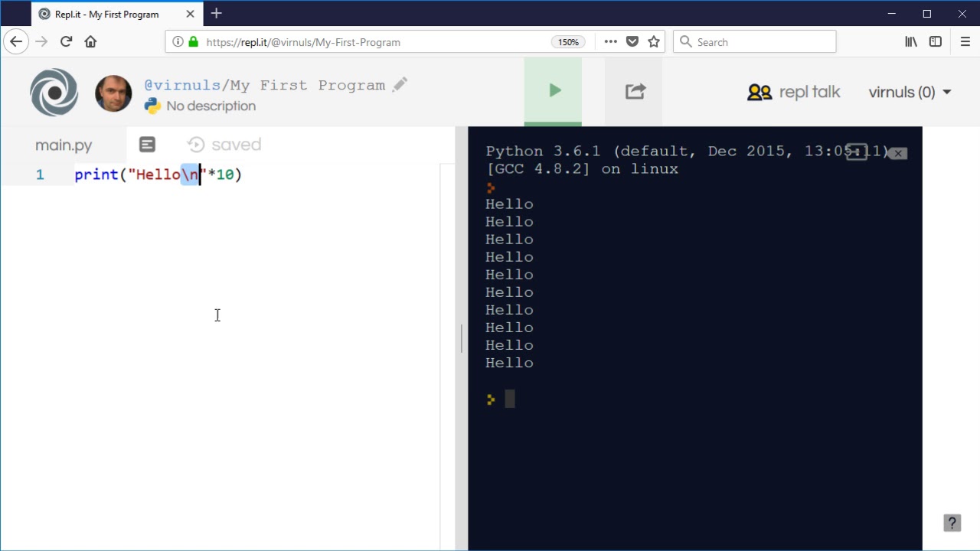Click the virnuls profile avatar
The width and height of the screenshot is (980, 551).
click(x=113, y=93)
